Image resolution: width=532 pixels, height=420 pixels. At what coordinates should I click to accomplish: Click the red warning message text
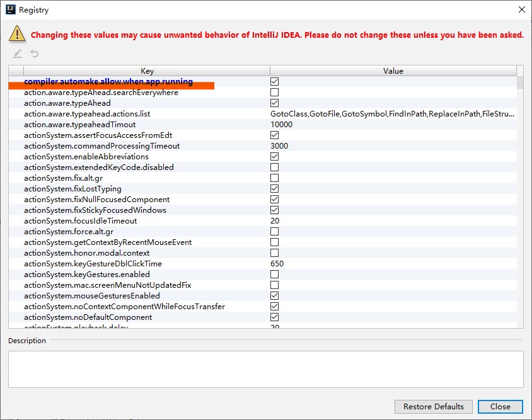click(277, 35)
